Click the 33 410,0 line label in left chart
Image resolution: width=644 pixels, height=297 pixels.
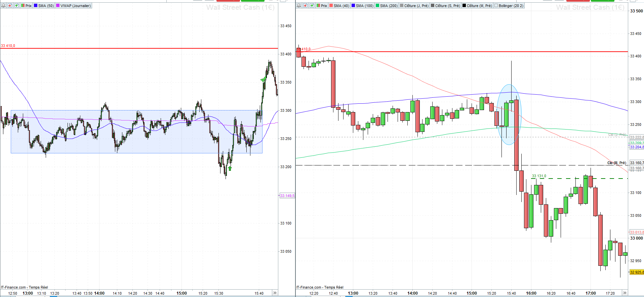click(8, 46)
